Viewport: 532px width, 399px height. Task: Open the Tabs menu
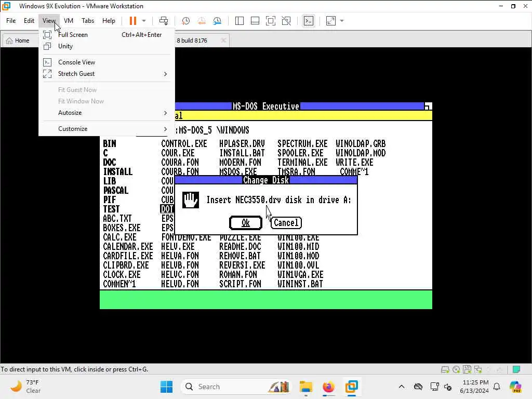pyautogui.click(x=88, y=21)
